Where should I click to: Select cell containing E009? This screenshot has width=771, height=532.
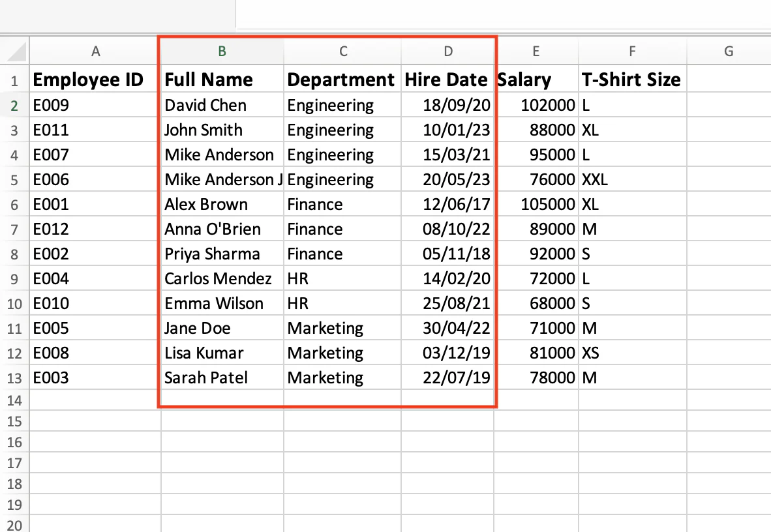(x=95, y=105)
